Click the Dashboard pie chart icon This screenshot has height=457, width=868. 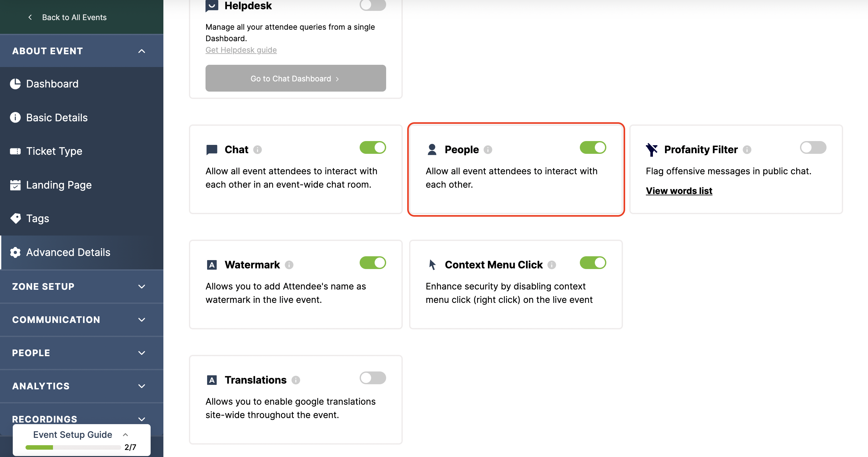(x=15, y=84)
